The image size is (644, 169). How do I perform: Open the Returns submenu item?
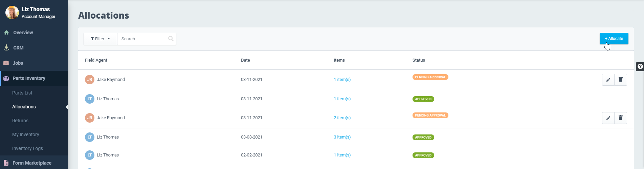[20, 121]
